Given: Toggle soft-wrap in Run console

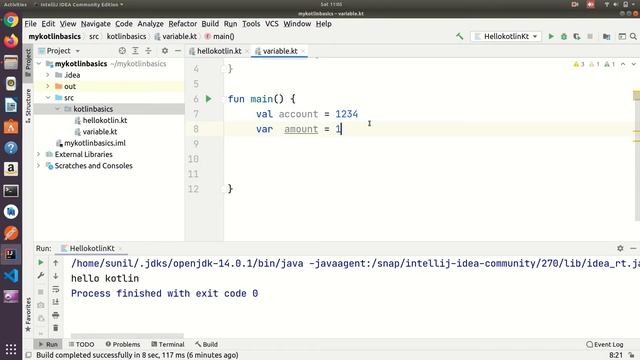Looking at the screenshot, I should tap(56, 289).
